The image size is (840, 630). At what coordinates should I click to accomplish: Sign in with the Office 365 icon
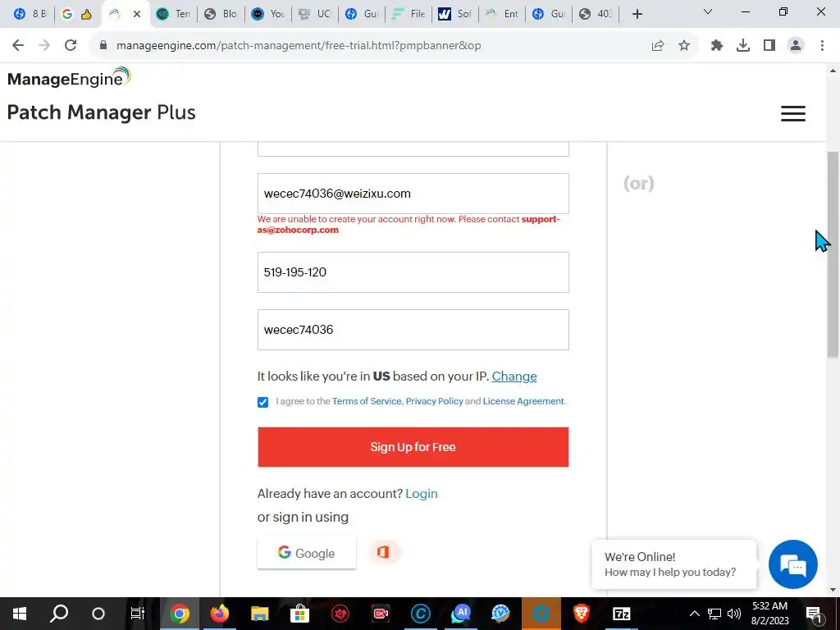point(383,552)
